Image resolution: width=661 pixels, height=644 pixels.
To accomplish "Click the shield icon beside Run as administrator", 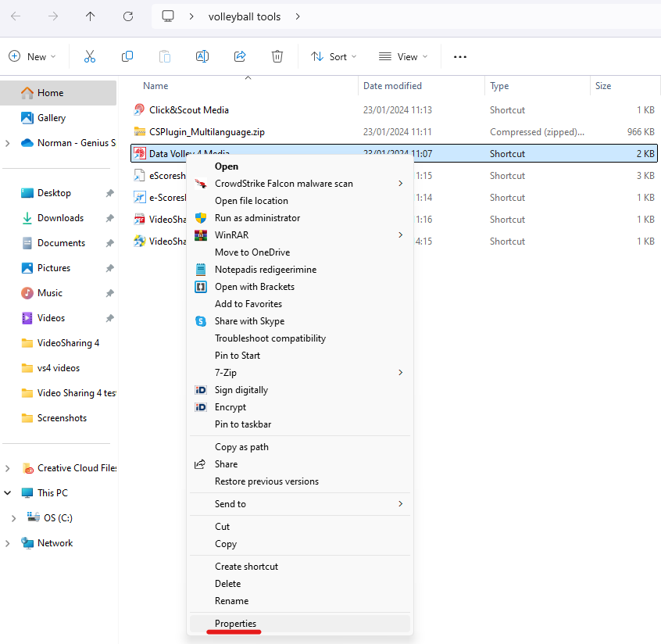I will (x=201, y=218).
